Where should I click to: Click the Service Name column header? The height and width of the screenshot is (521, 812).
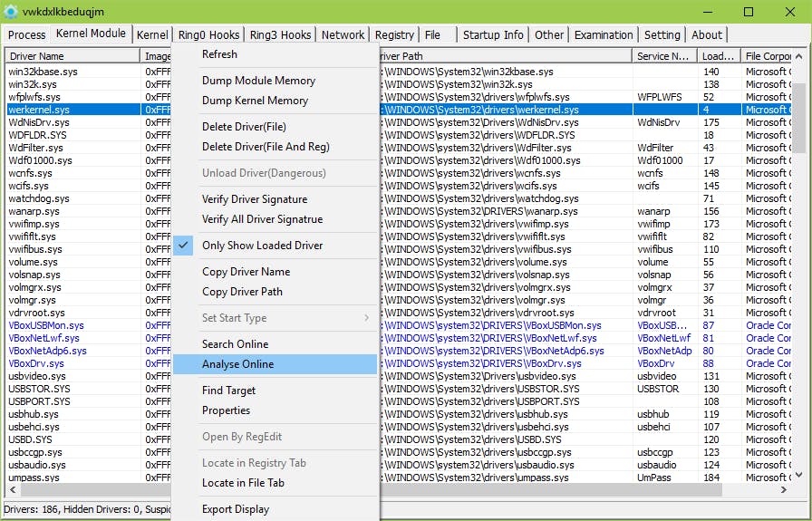(x=662, y=56)
